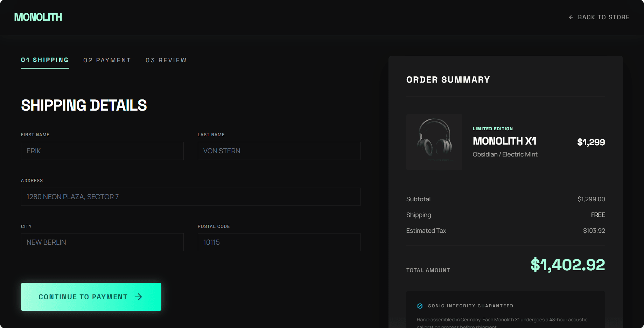Image resolution: width=644 pixels, height=328 pixels.
Task: Click the First Name field containing Erik
Action: click(x=102, y=151)
